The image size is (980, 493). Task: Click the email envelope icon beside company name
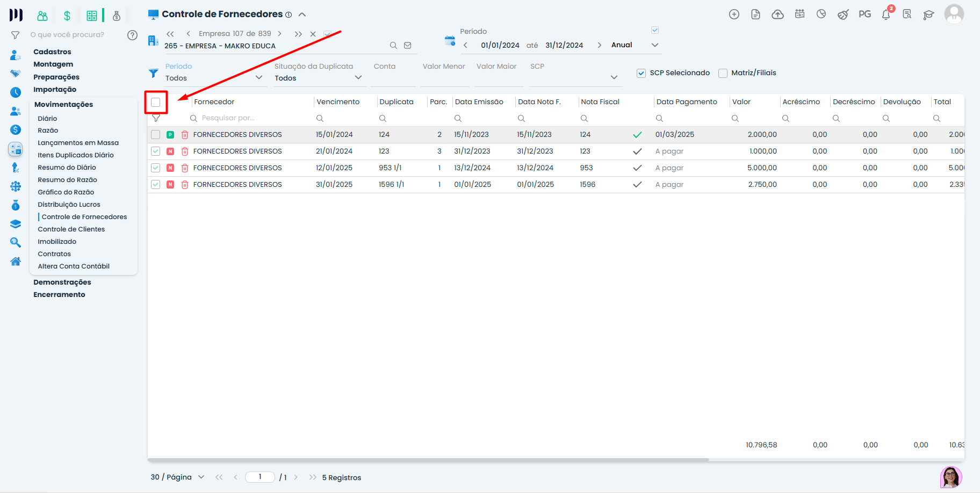point(408,46)
